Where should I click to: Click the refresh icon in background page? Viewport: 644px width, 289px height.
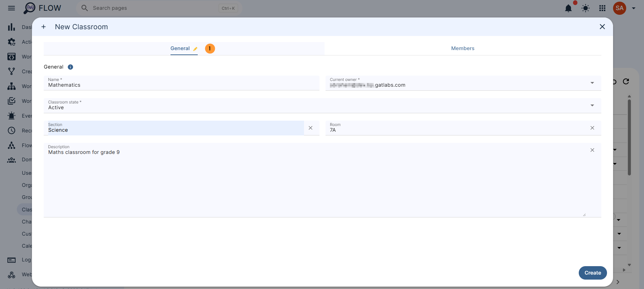point(626,81)
